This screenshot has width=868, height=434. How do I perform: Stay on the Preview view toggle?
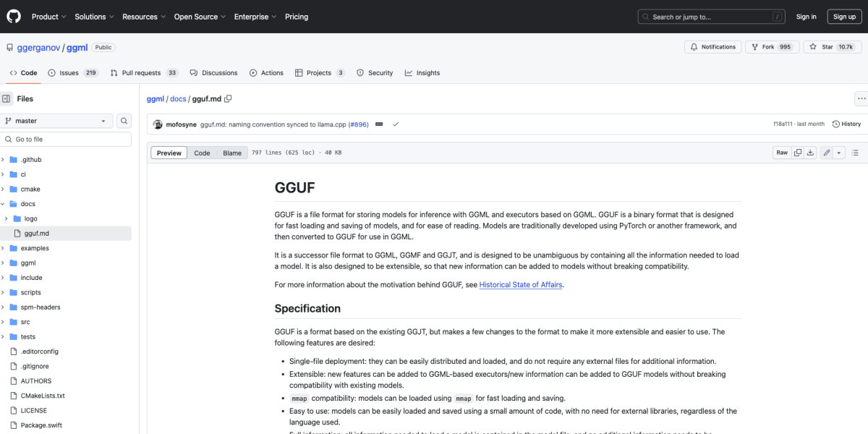(168, 153)
